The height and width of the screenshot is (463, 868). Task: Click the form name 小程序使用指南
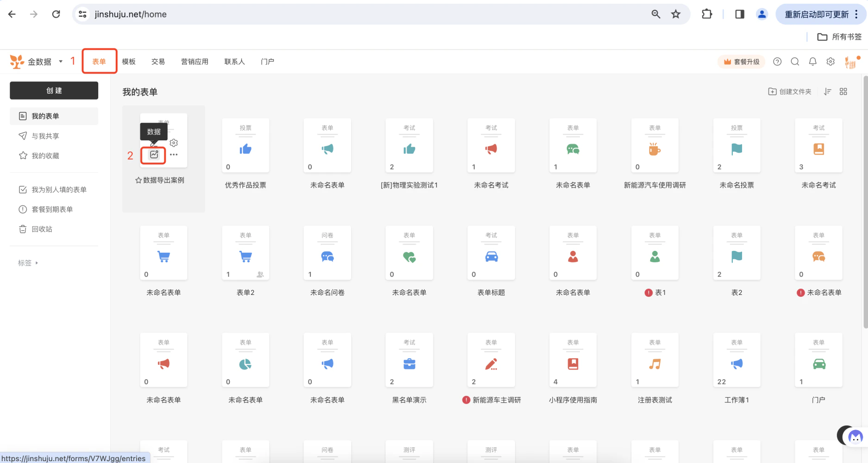[x=573, y=400]
